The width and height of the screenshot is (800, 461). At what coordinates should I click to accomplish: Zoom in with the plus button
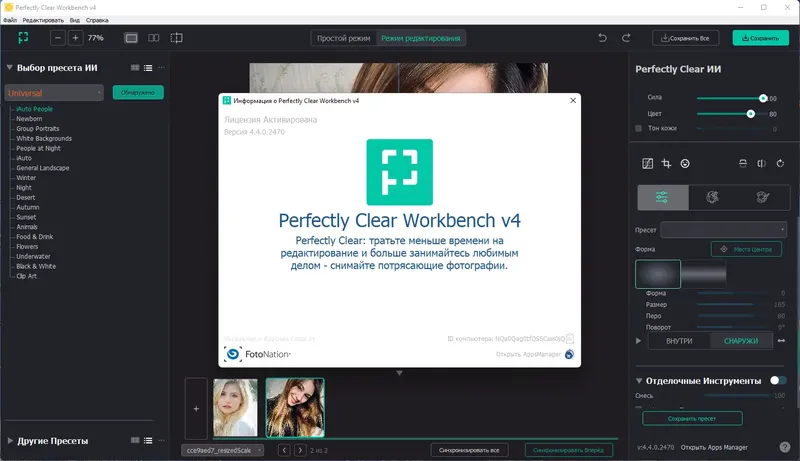76,38
